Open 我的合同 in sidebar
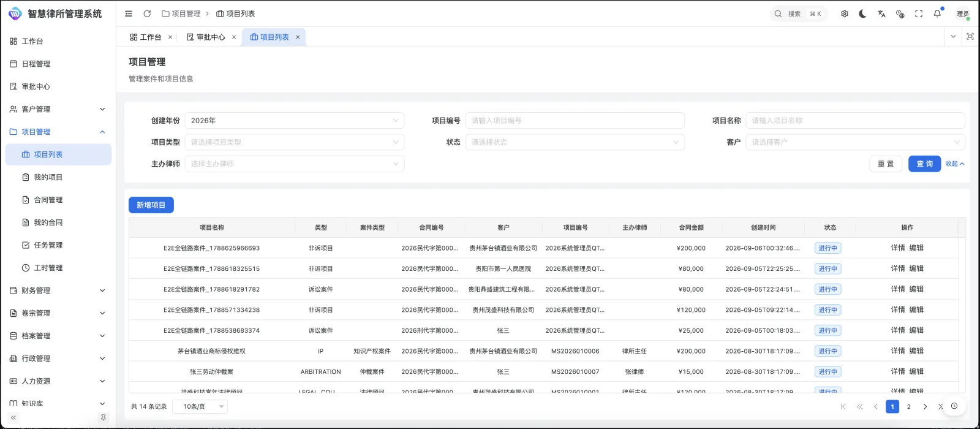This screenshot has width=980, height=429. pyautogui.click(x=58, y=222)
